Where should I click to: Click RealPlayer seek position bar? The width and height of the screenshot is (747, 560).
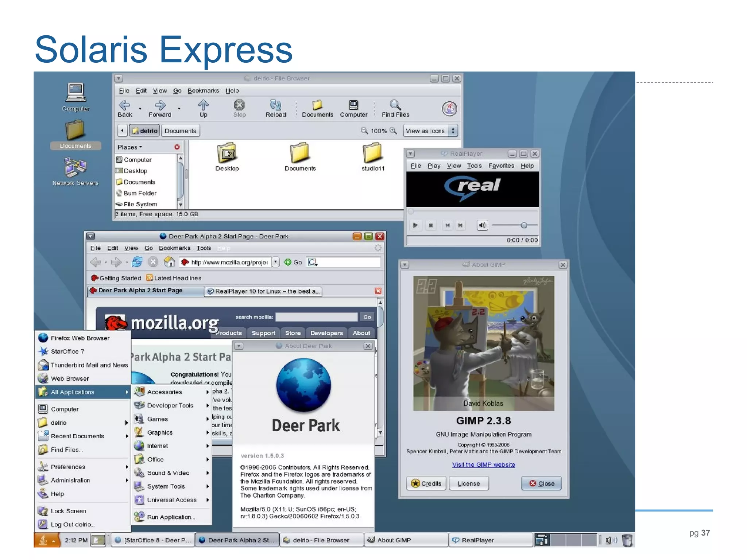[x=472, y=211]
